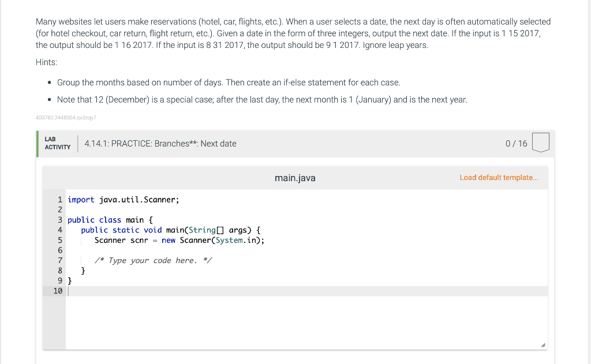Viewport: 591px width, 364px height.
Task: Click the December special case hint
Action: (261, 100)
